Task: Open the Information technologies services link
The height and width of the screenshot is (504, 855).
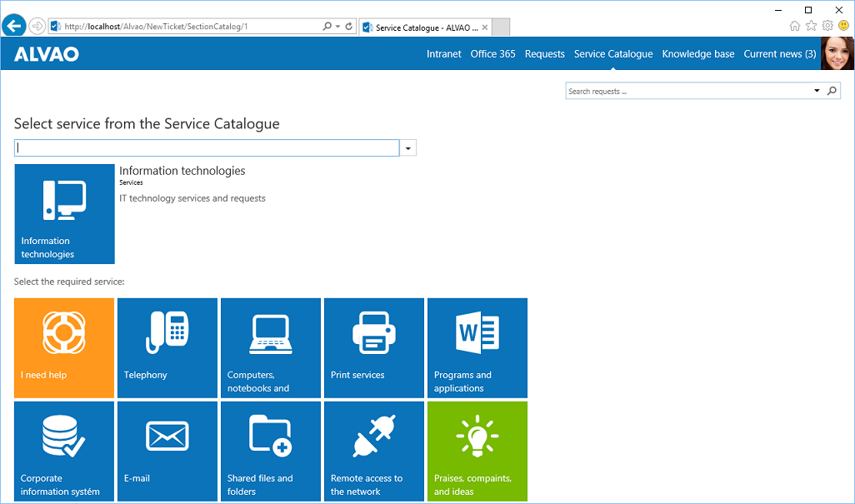Action: pos(182,171)
